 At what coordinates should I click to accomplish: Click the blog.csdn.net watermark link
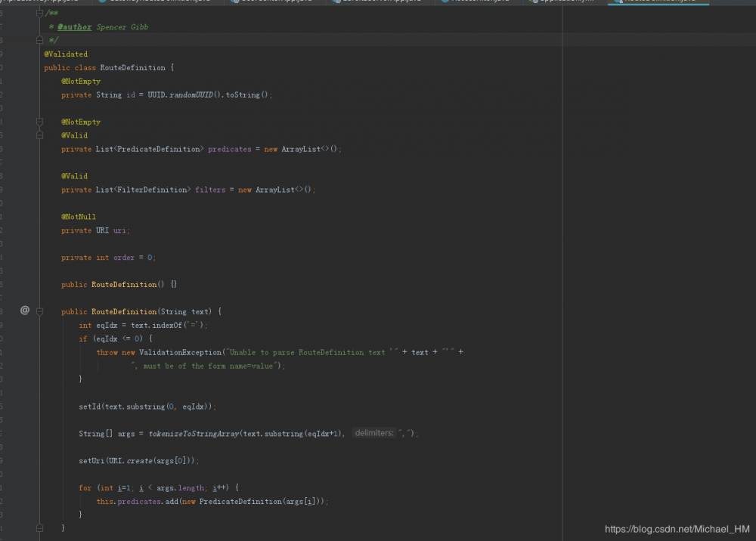coord(677,530)
